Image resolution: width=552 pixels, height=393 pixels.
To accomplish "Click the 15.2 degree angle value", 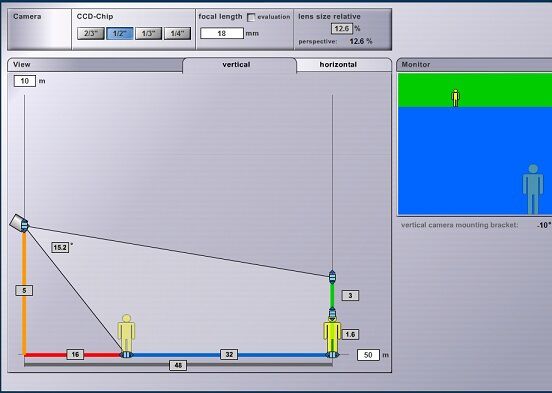I will (60, 248).
